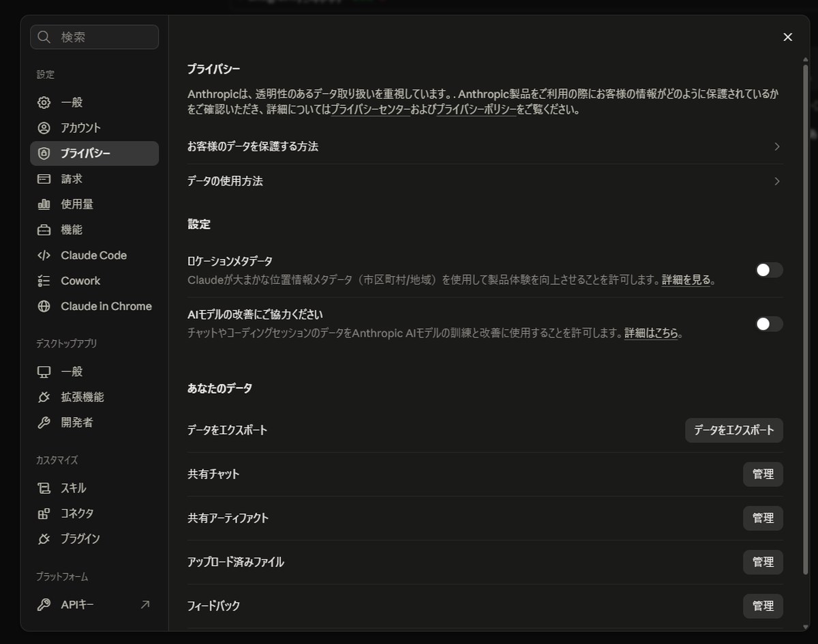Toggle the ロケーションメタデータ switch

pyautogui.click(x=769, y=270)
